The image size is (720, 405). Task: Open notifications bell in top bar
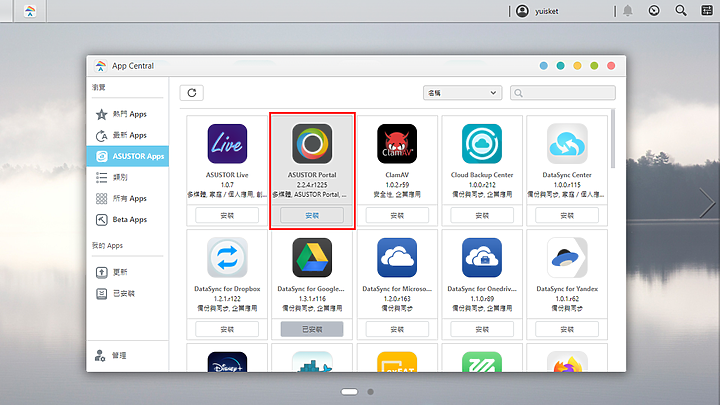pyautogui.click(x=627, y=11)
